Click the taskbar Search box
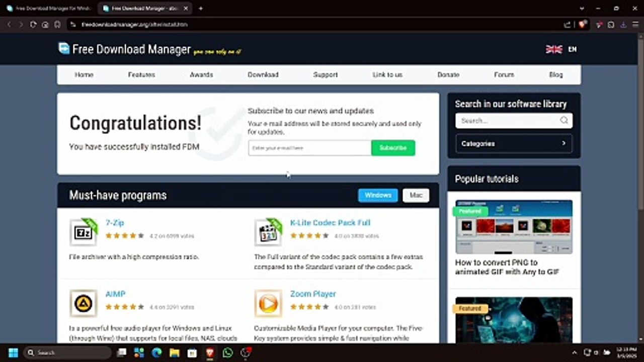 click(67, 352)
